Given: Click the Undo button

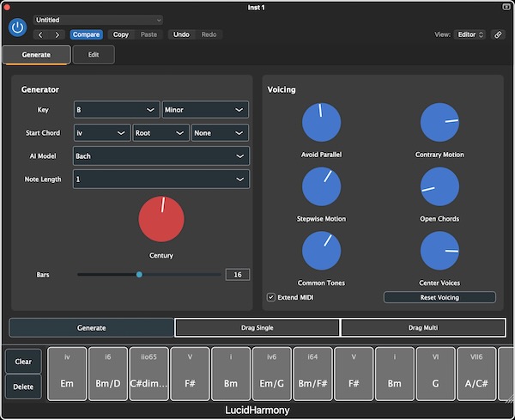Looking at the screenshot, I should tap(181, 34).
